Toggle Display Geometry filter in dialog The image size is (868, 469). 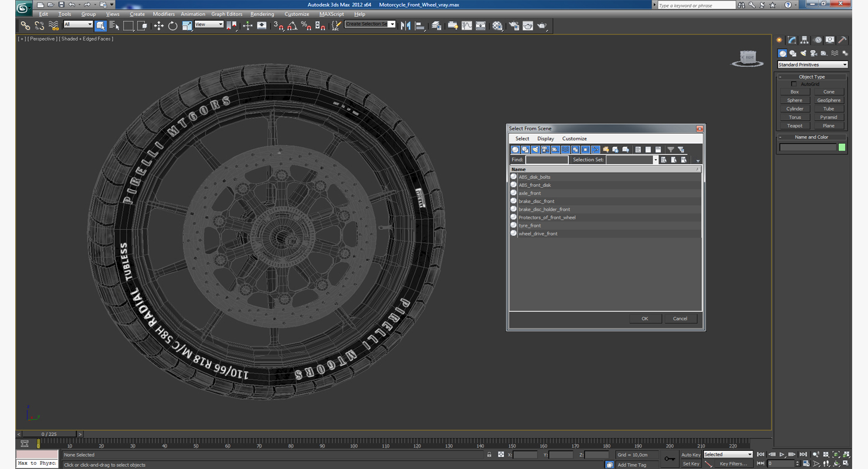pos(516,149)
